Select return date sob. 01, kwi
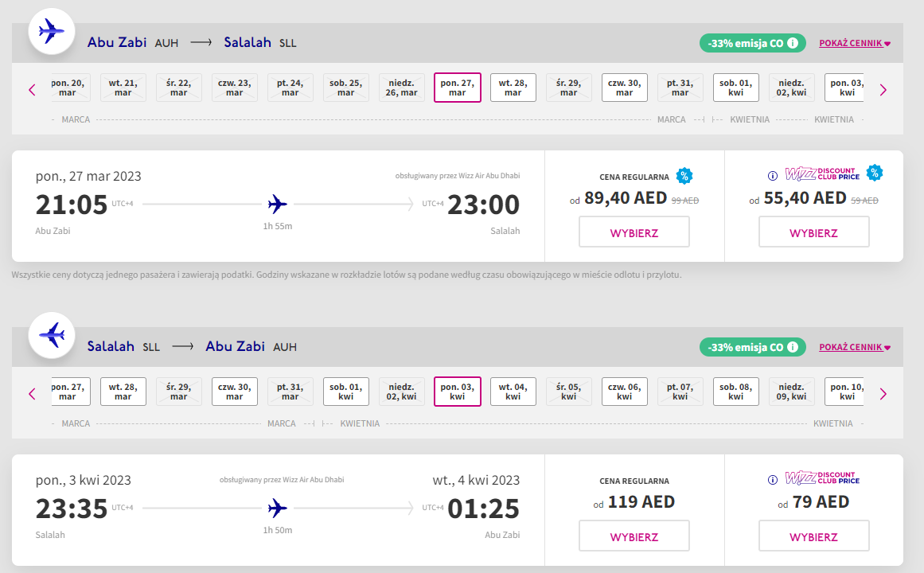 tap(346, 392)
